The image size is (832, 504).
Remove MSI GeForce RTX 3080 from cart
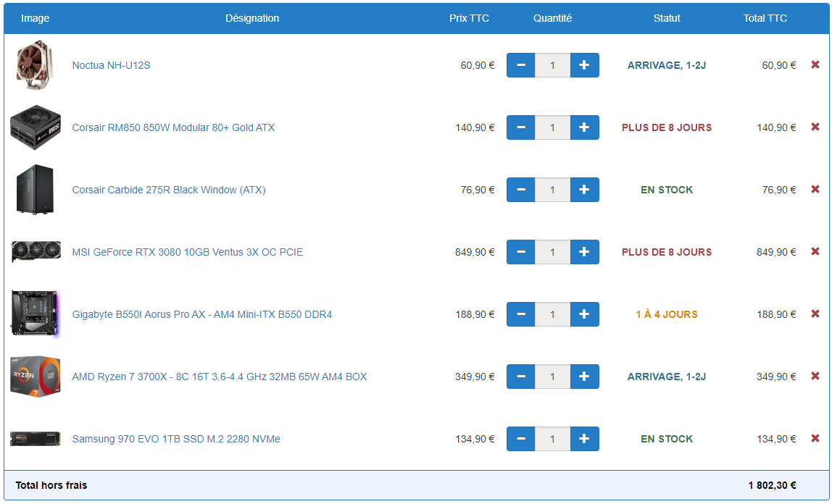[x=815, y=252]
